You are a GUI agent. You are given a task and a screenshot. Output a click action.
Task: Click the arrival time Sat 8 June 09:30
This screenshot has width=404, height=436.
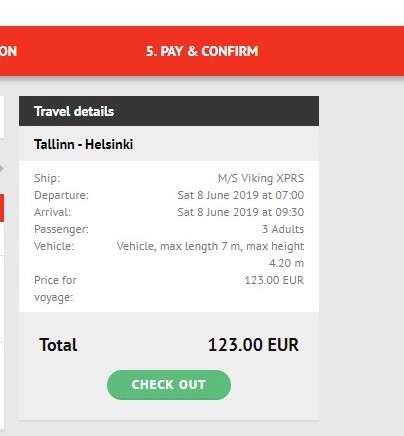coord(241,212)
